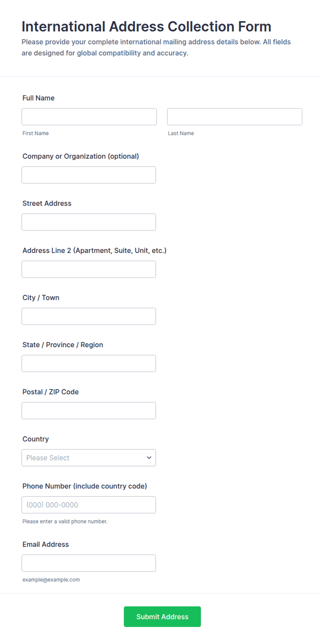The image size is (321, 644).
Task: Select the Postal / ZIP Code field
Action: tap(89, 410)
